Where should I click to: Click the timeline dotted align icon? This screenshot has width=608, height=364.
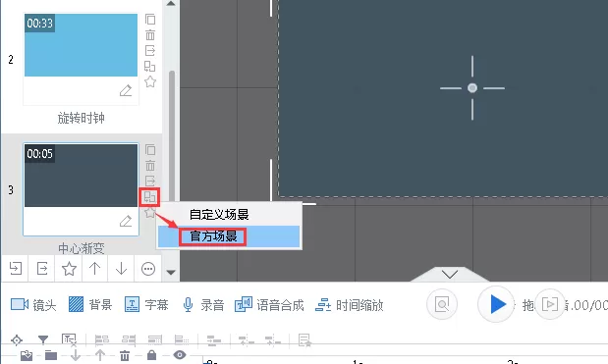182,340
